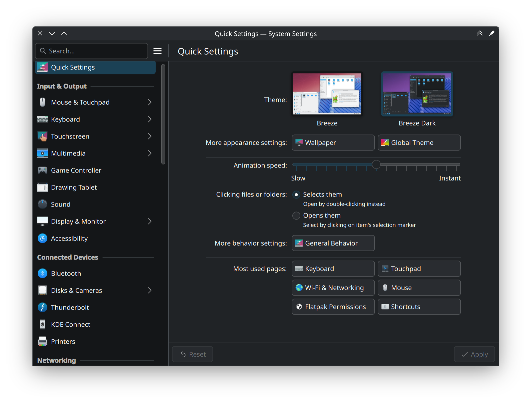Click the Wi-Fi & Networking globe icon
Image resolution: width=532 pixels, height=405 pixels.
point(299,288)
